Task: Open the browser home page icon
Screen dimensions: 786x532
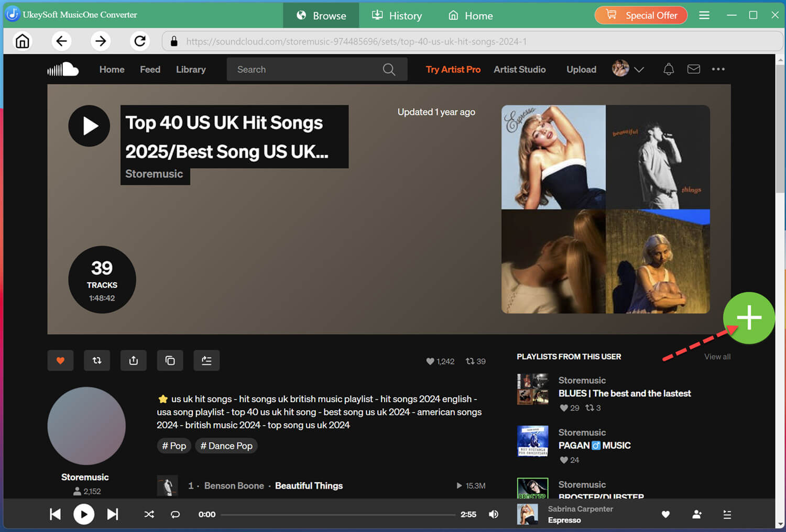Action: coord(23,41)
